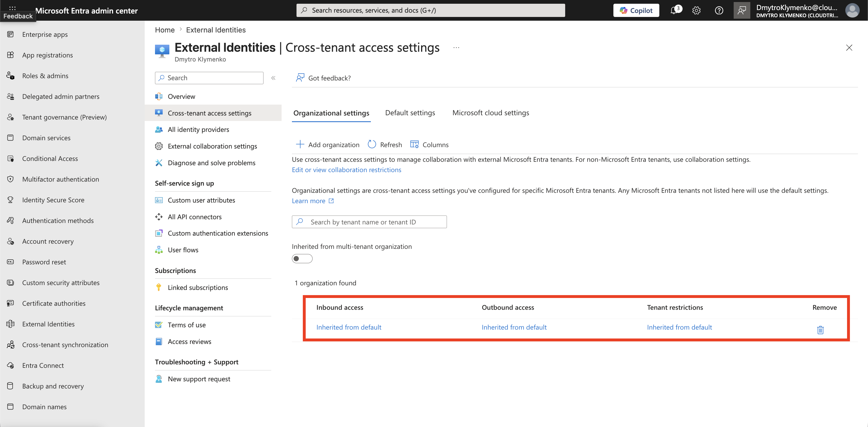Open Password reset
Image resolution: width=868 pixels, height=427 pixels.
(x=44, y=262)
